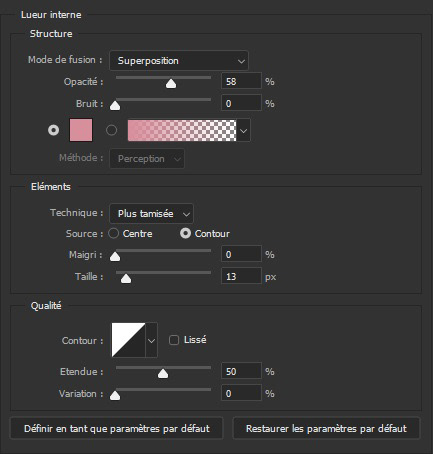This screenshot has height=454, width=433.
Task: Click the Opacité value field
Action: [x=241, y=81]
